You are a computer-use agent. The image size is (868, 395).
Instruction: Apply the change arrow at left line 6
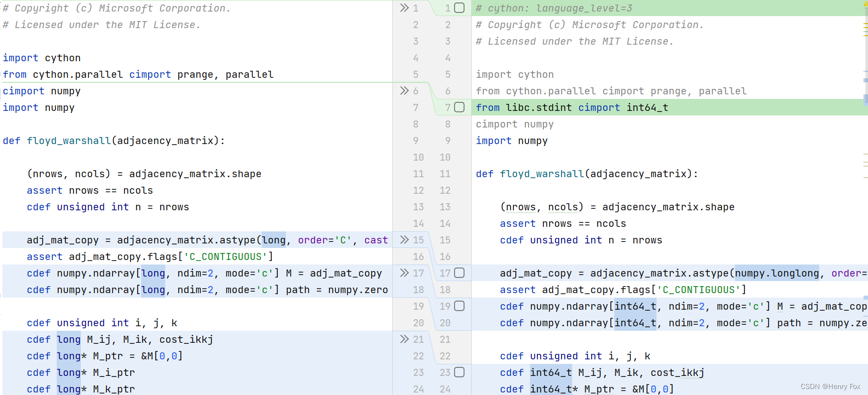404,90
